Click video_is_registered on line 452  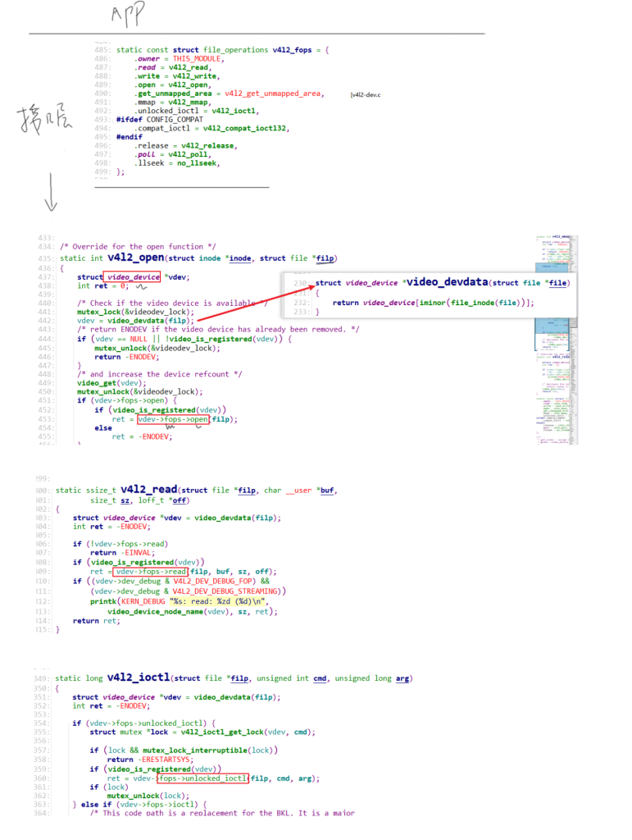click(x=153, y=410)
